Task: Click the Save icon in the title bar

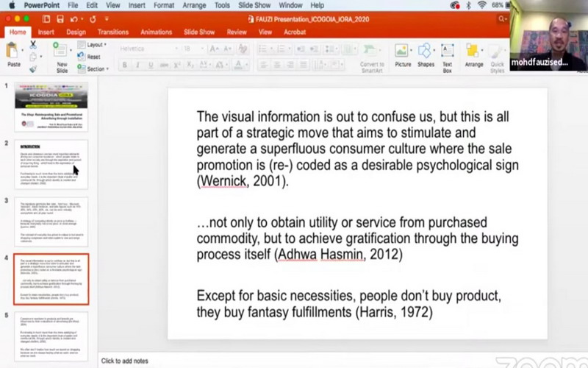Action: point(46,18)
